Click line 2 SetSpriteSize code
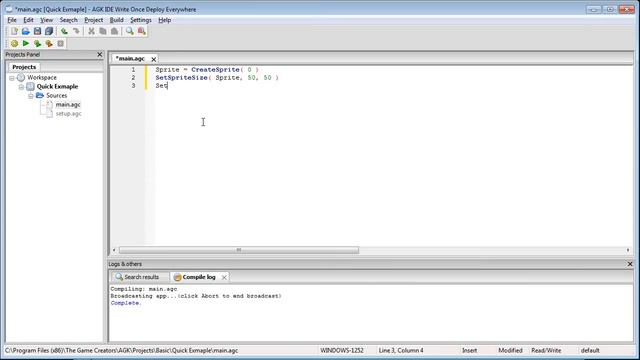This screenshot has height=360, width=640. (x=217, y=78)
